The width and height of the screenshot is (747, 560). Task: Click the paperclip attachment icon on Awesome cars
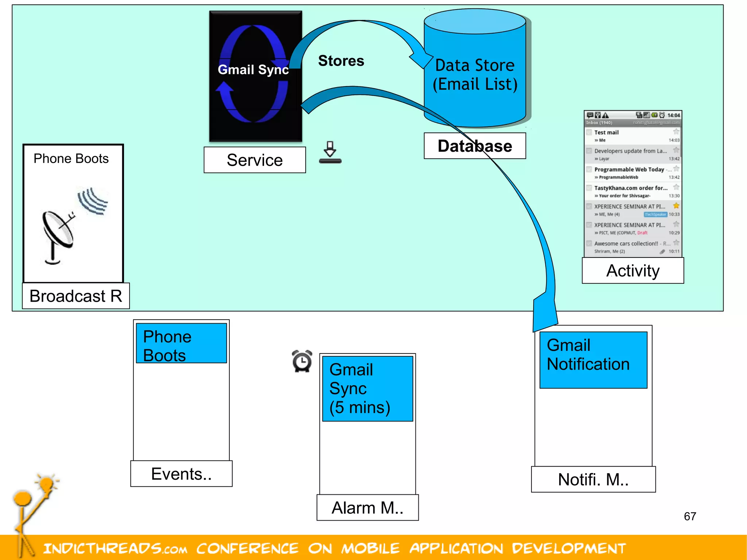click(662, 251)
